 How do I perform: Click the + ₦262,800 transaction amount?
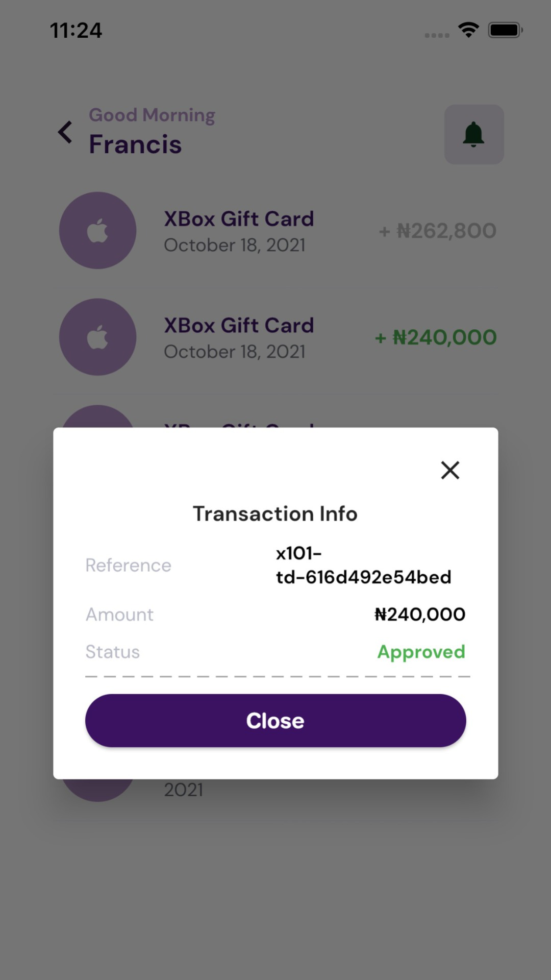click(437, 231)
